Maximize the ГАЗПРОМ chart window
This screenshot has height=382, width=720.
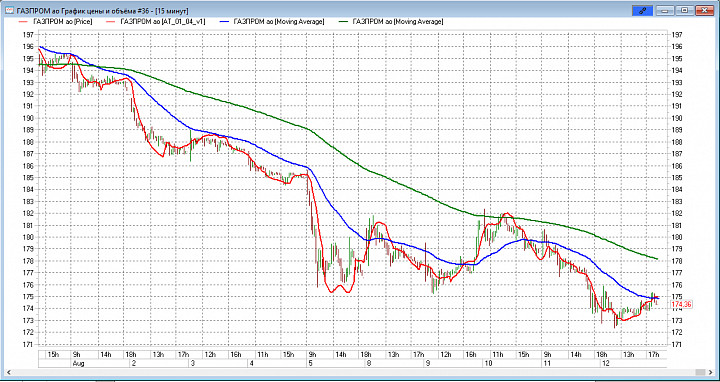[x=684, y=10]
